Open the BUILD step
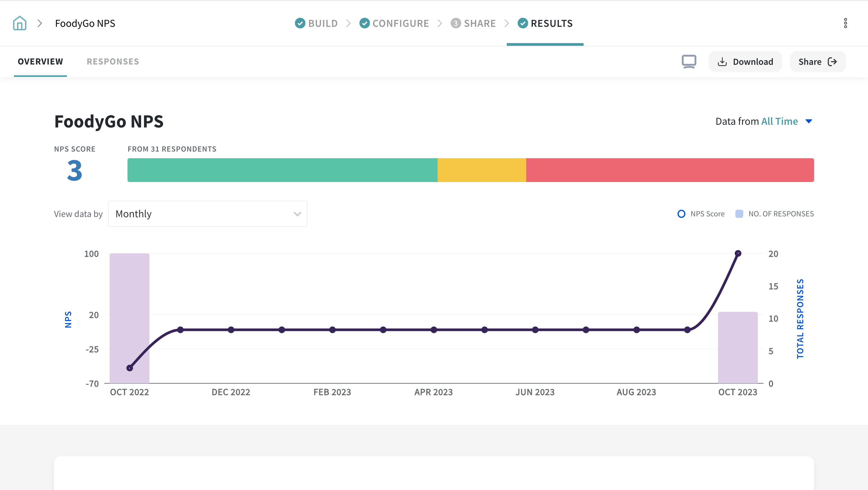Screen dimensions: 868x490 (x=316, y=23)
